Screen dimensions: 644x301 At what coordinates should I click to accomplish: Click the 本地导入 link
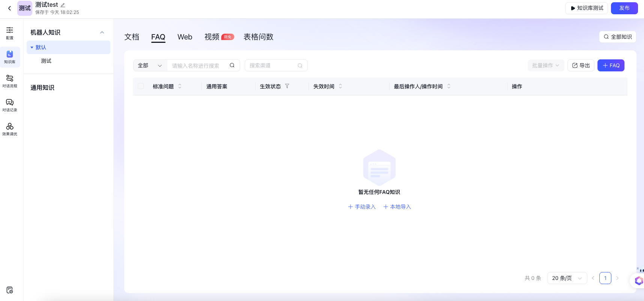397,207
